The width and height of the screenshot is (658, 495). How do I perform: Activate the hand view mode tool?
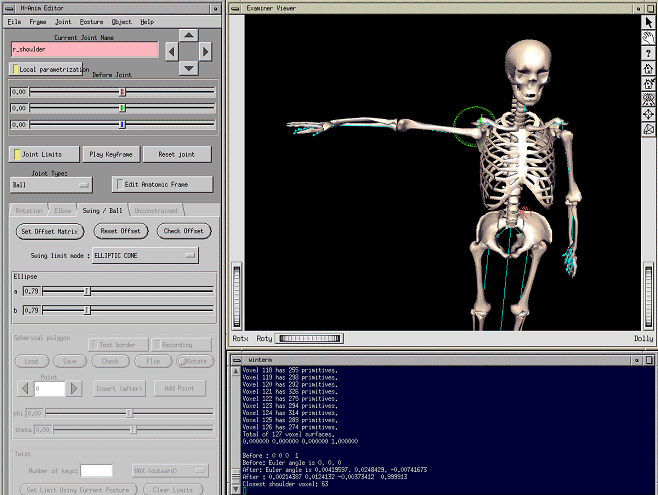click(x=649, y=38)
